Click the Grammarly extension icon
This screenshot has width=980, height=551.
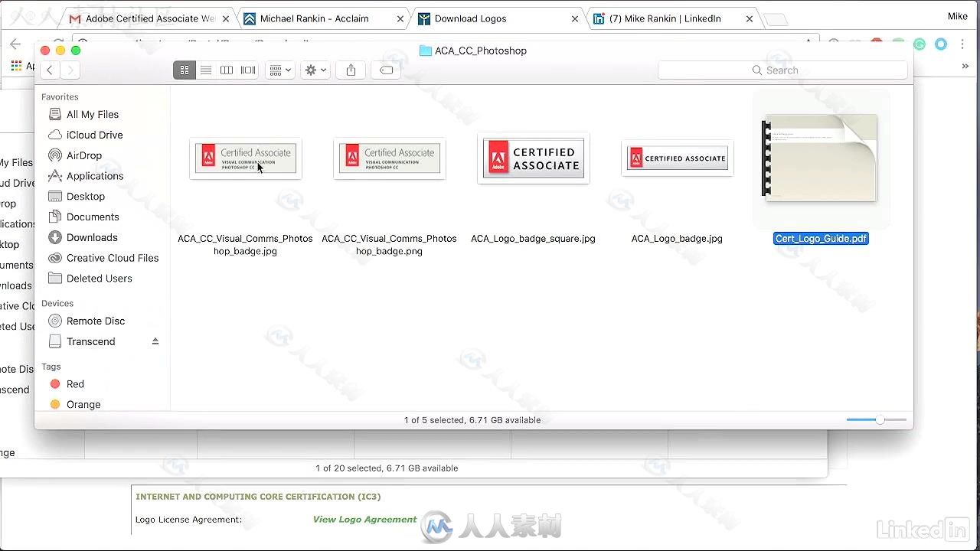(x=920, y=44)
